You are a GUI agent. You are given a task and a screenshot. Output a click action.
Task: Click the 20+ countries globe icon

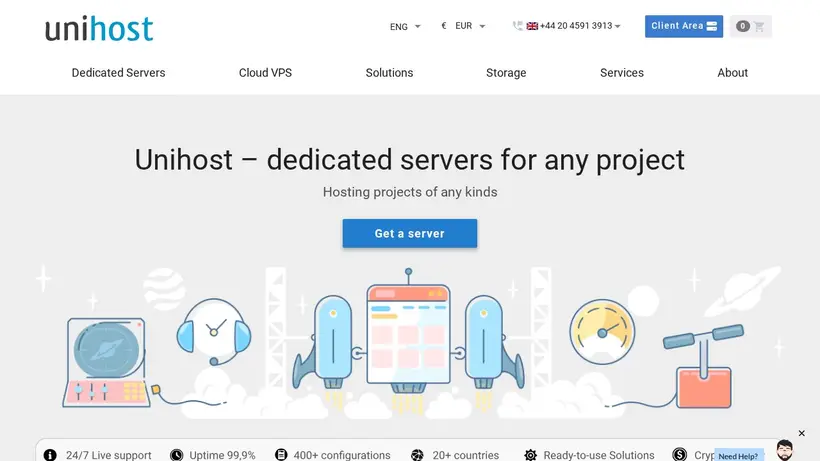click(x=417, y=455)
